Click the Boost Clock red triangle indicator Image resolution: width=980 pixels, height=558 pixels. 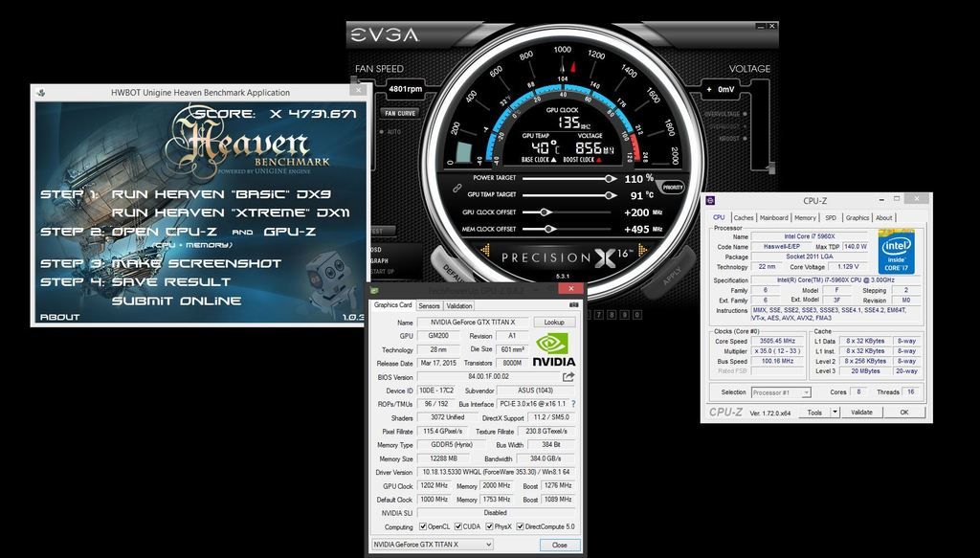pyautogui.click(x=599, y=160)
